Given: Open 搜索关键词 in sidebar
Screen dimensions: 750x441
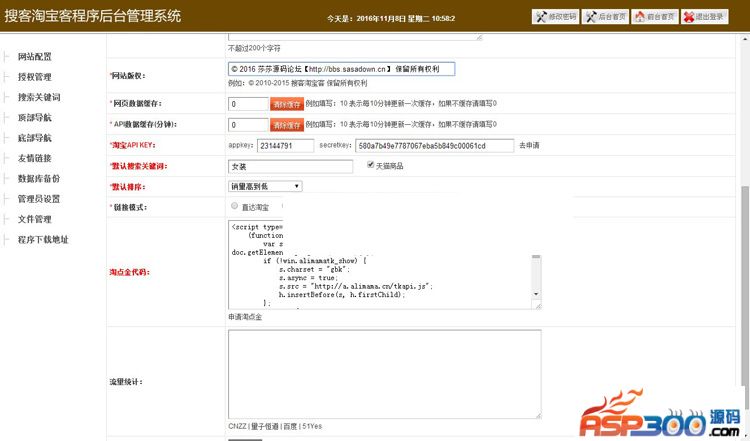Looking at the screenshot, I should click(39, 97).
